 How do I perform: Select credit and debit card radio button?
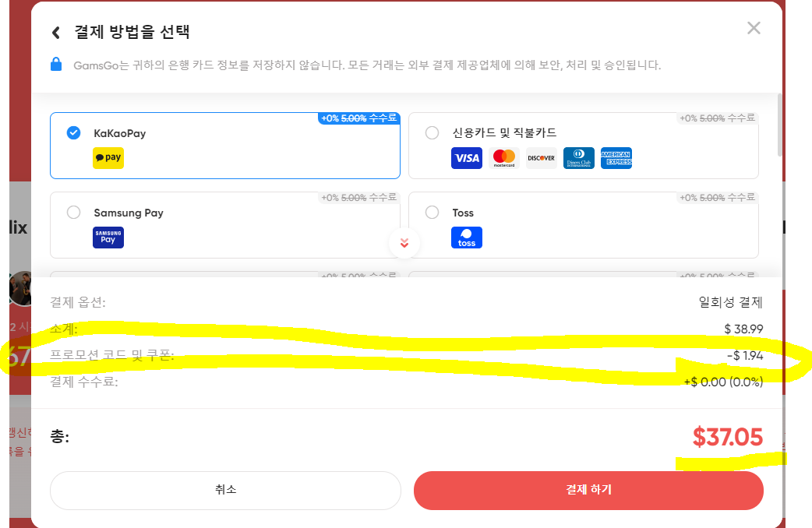[432, 133]
